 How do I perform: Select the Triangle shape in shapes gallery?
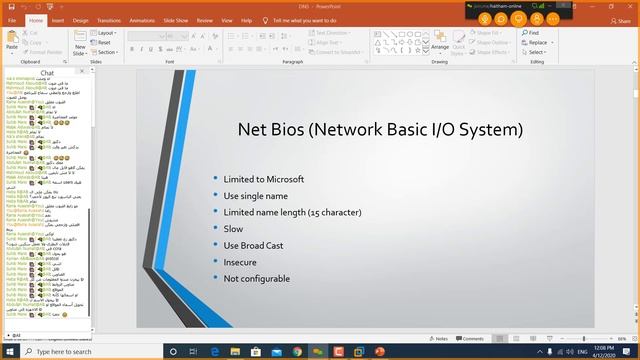378,43
